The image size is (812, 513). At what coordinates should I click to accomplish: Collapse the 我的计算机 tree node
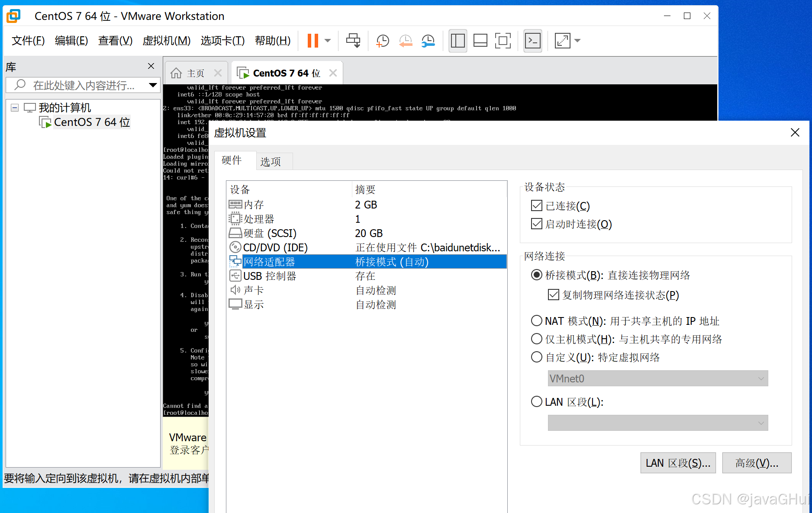click(15, 108)
